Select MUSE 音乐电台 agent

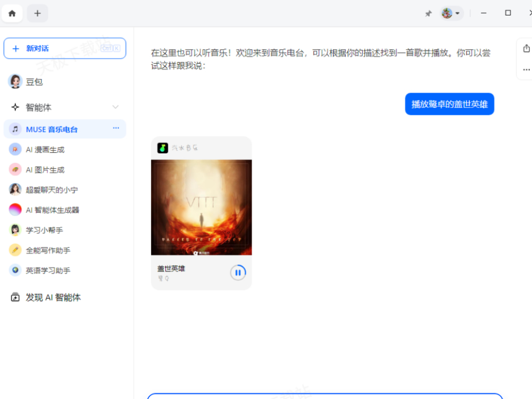click(x=65, y=129)
